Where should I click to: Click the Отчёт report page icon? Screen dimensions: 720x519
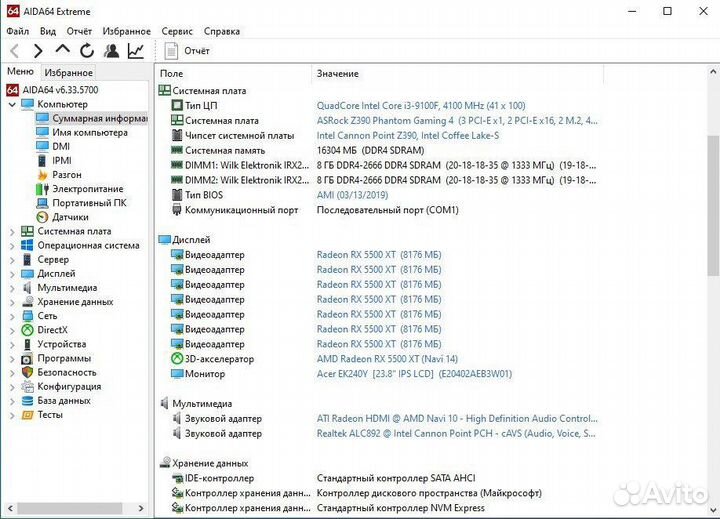point(171,51)
